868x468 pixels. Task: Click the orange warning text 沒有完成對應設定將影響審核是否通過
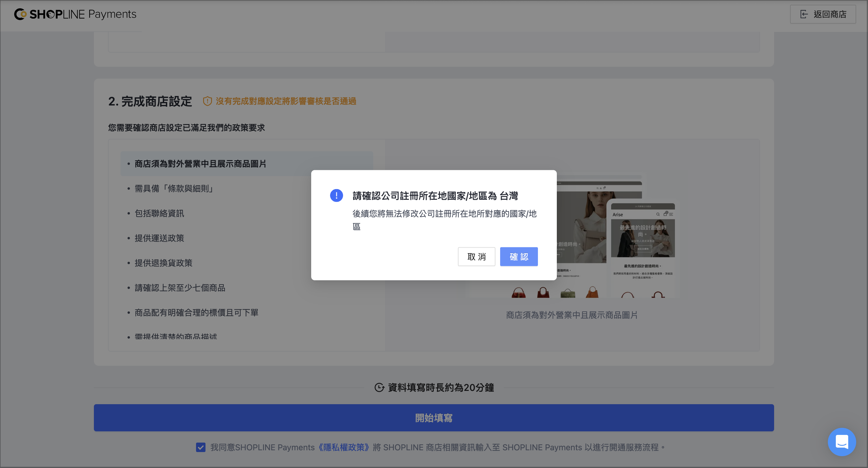point(286,101)
